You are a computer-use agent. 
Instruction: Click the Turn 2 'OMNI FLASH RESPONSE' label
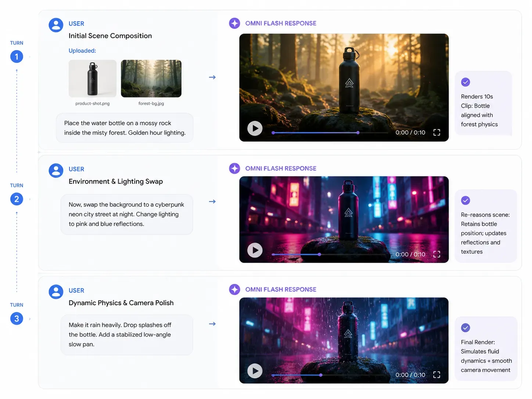[x=281, y=168]
